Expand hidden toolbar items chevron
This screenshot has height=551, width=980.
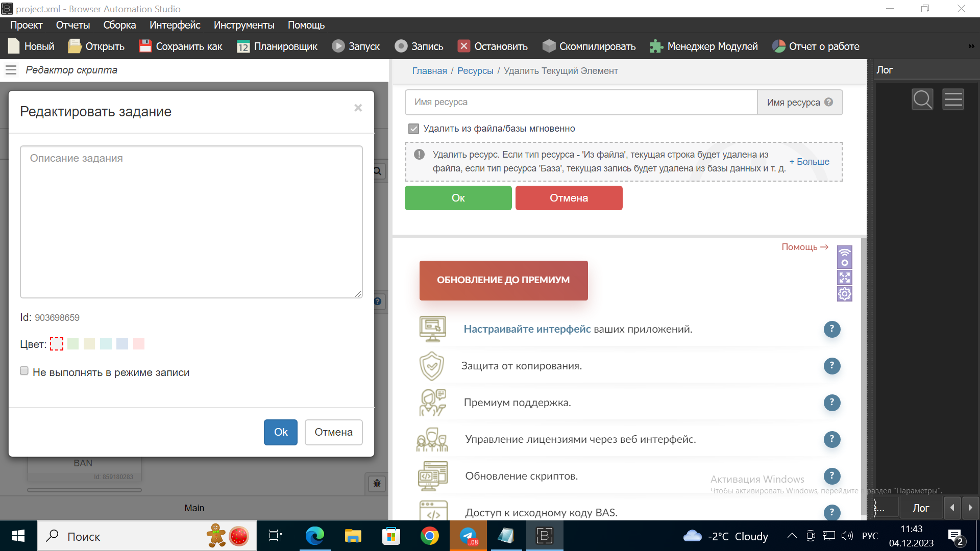(x=971, y=46)
